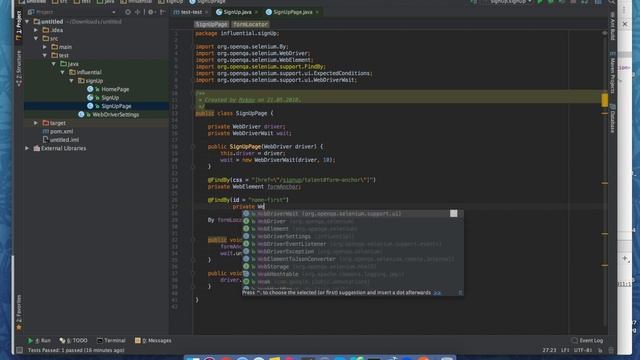Open the HomePage class in project tree
The width and height of the screenshot is (640, 360).
pyautogui.click(x=115, y=89)
